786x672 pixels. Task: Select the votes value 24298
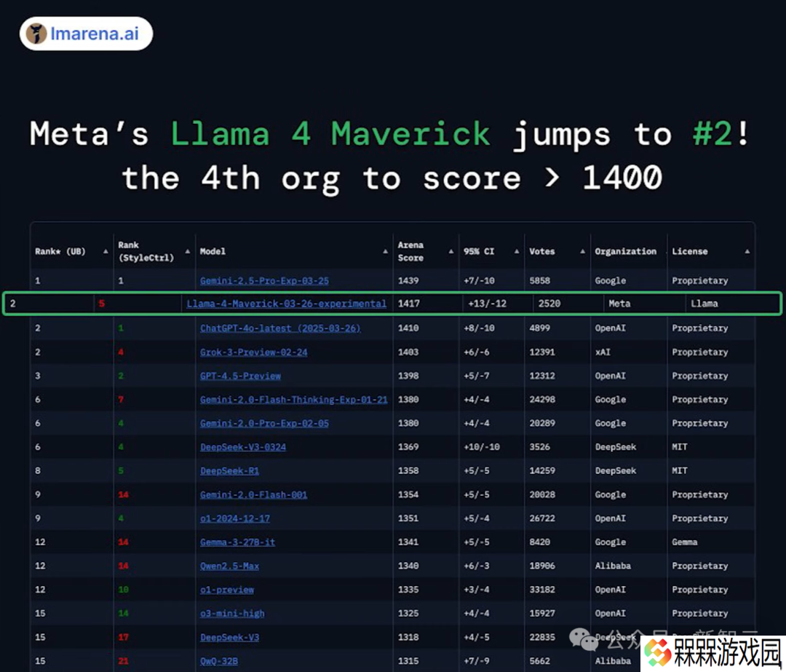click(x=542, y=400)
